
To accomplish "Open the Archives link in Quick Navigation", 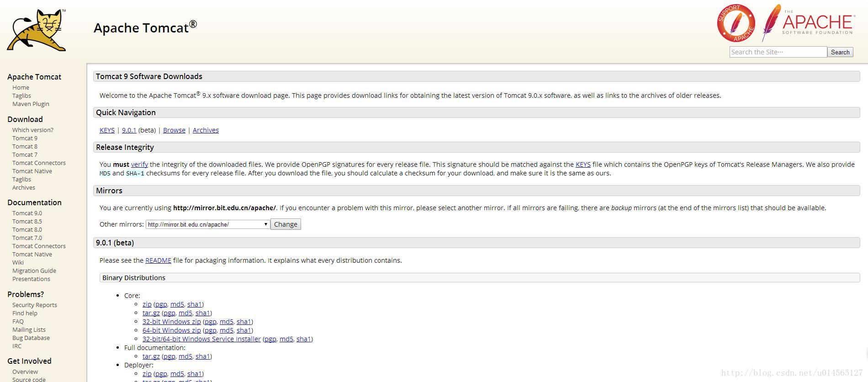I will point(206,130).
